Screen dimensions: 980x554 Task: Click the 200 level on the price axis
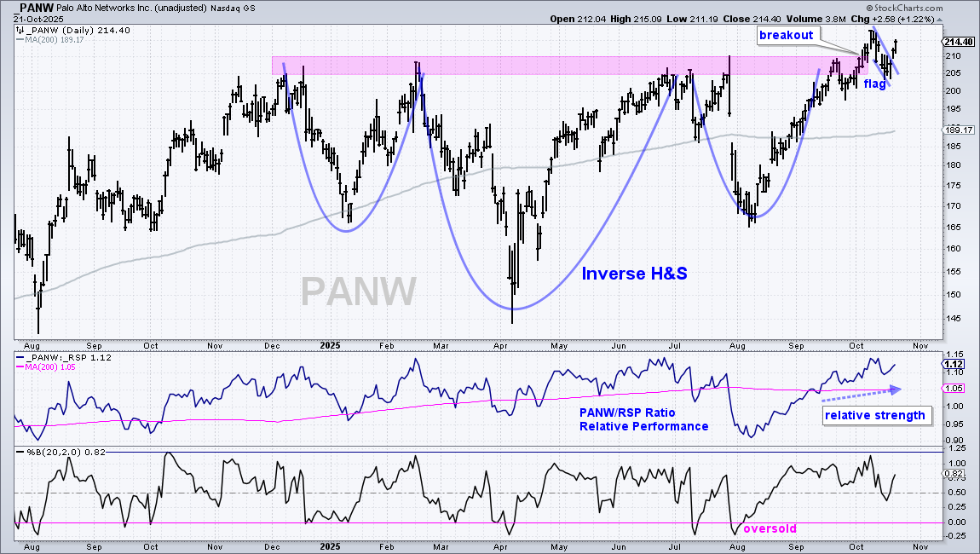coord(953,90)
